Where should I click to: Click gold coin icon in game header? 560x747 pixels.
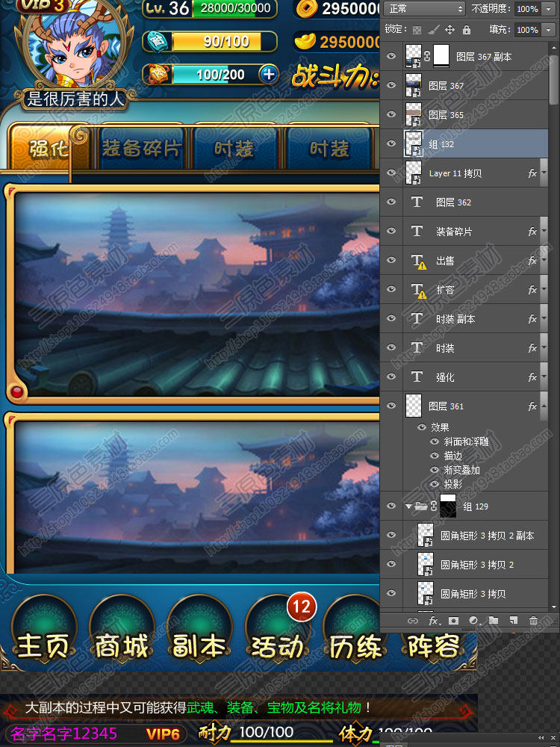click(x=306, y=8)
